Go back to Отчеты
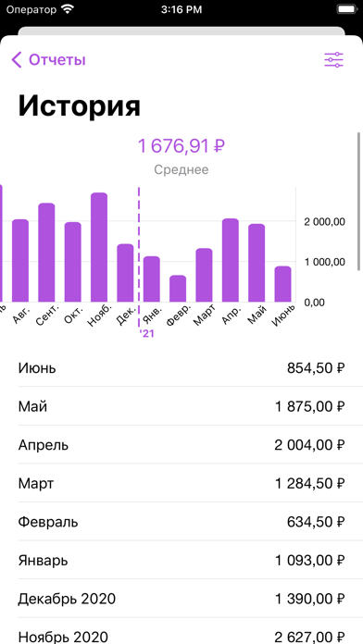Image resolution: width=363 pixels, height=644 pixels. coord(48,60)
